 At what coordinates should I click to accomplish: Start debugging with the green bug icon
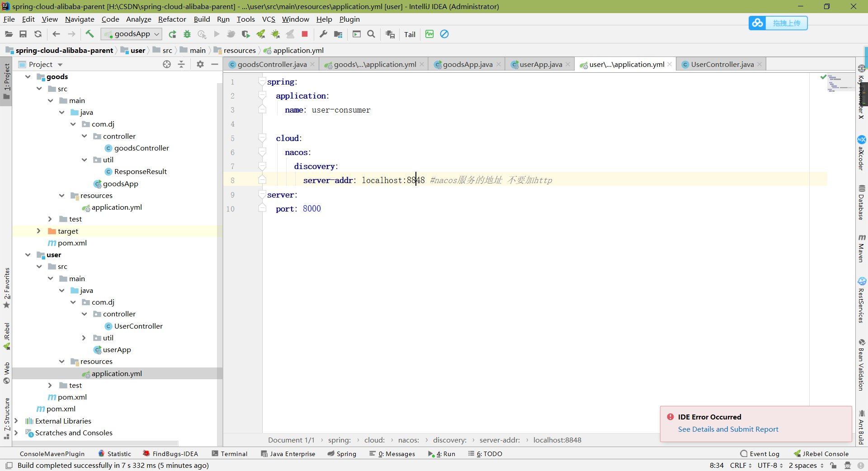(x=187, y=34)
